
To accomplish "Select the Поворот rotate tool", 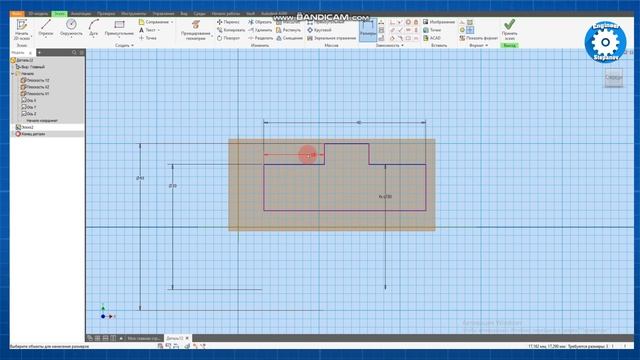I will point(229,38).
